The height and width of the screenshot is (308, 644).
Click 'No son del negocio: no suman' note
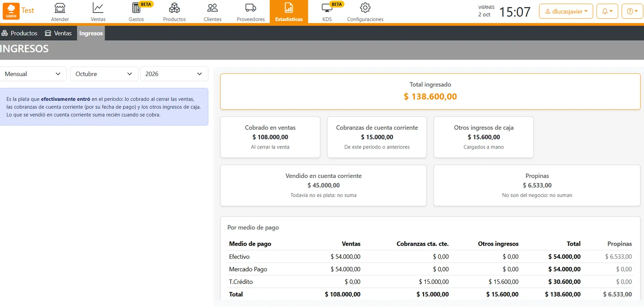tap(537, 195)
